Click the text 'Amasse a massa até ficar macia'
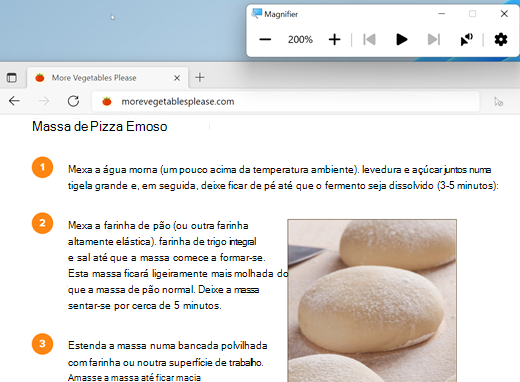 point(134,378)
